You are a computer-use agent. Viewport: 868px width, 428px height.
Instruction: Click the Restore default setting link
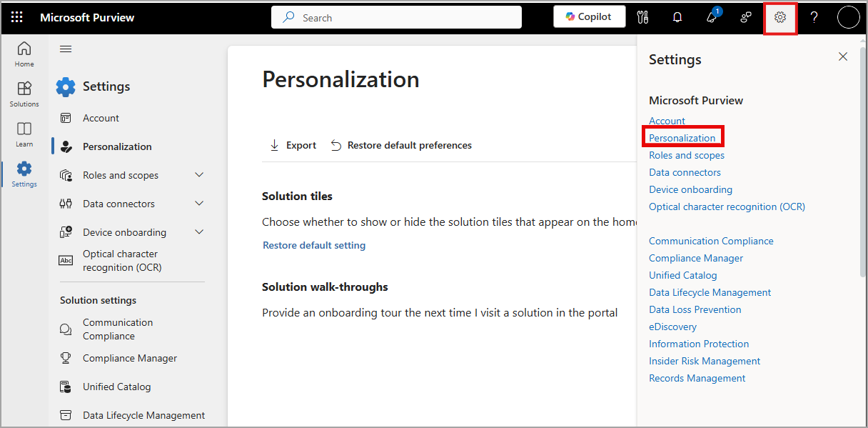[x=314, y=245]
